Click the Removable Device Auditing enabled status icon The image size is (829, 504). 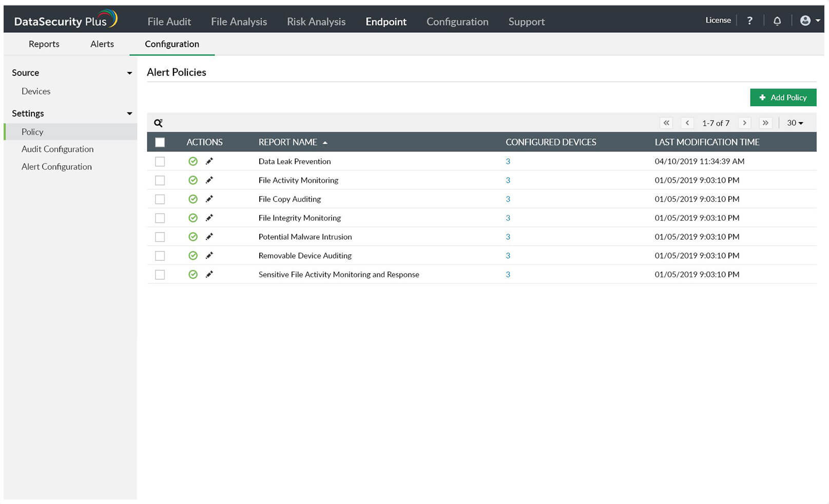[x=193, y=256]
